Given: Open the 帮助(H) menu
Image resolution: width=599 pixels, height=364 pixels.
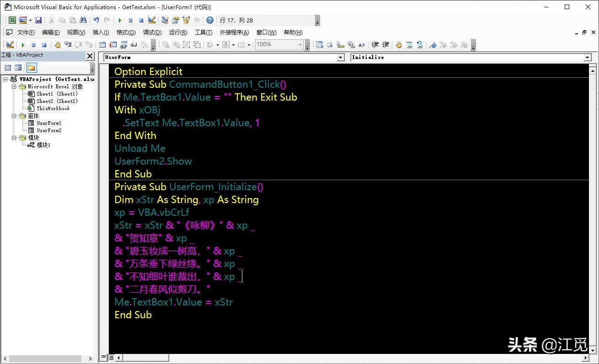Looking at the screenshot, I should (x=293, y=32).
